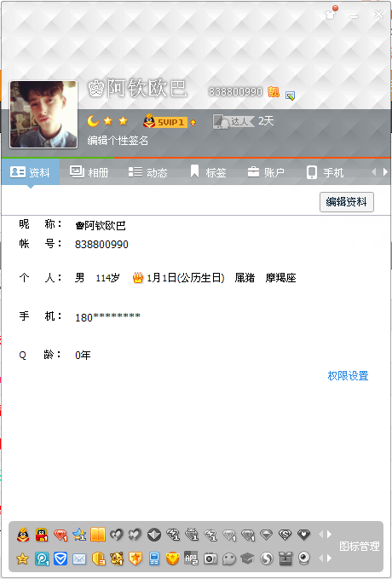392x579 pixels.
Task: Click the skin changer shirt icon
Action: [331, 14]
